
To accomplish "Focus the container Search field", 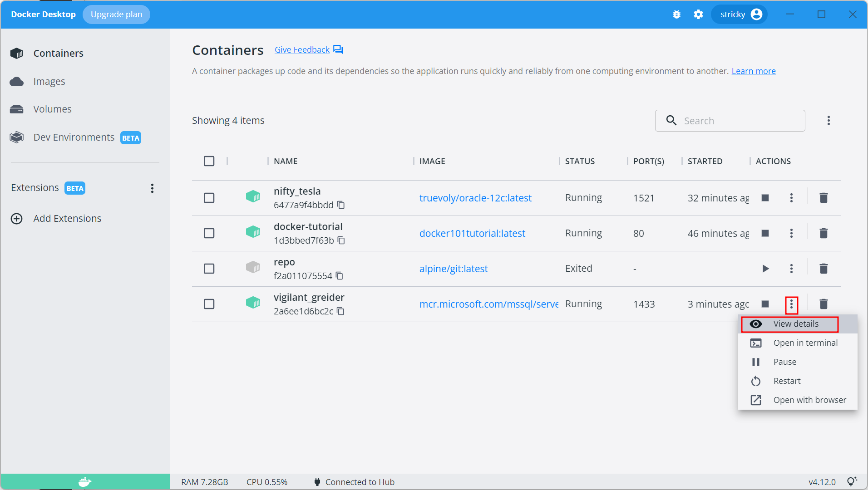I will [730, 121].
